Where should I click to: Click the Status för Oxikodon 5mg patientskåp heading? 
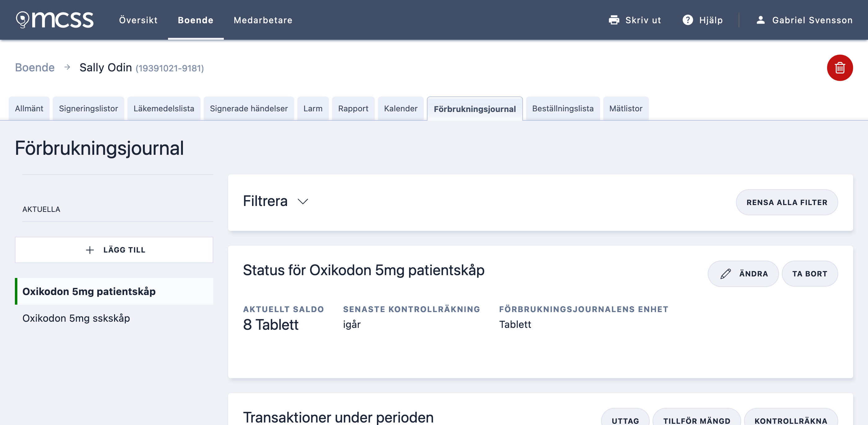(364, 270)
